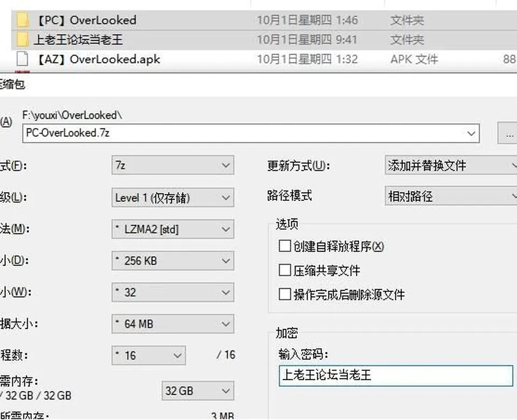This screenshot has height=420, width=517.
Task: Expand the 32 GB memory limit dropdown
Action: tap(198, 391)
